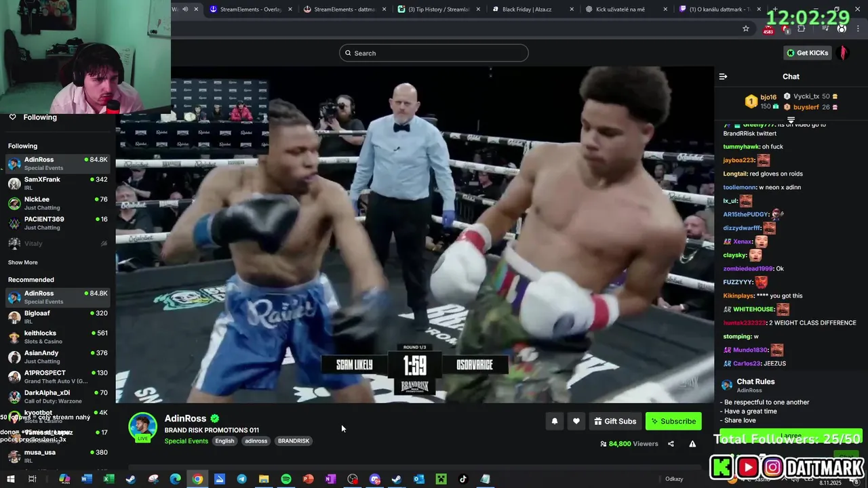Image resolution: width=868 pixels, height=488 pixels.
Task: Report stream via warning triangle icon
Action: pos(692,444)
